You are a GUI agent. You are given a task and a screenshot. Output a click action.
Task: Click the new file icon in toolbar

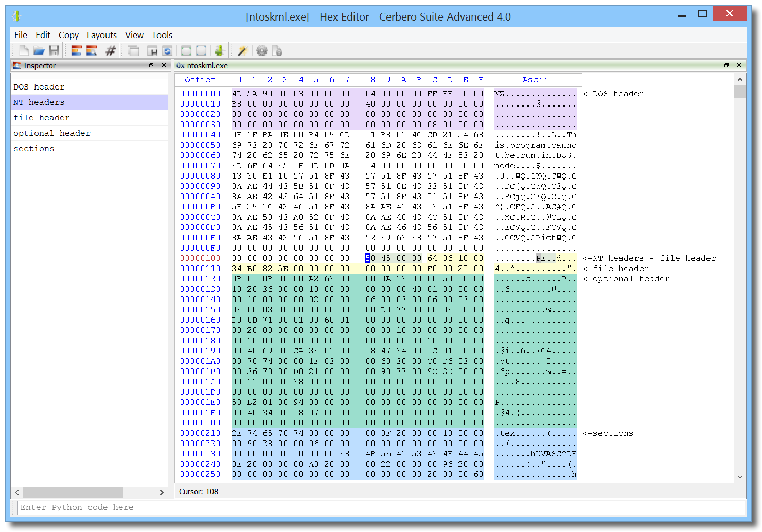click(24, 50)
